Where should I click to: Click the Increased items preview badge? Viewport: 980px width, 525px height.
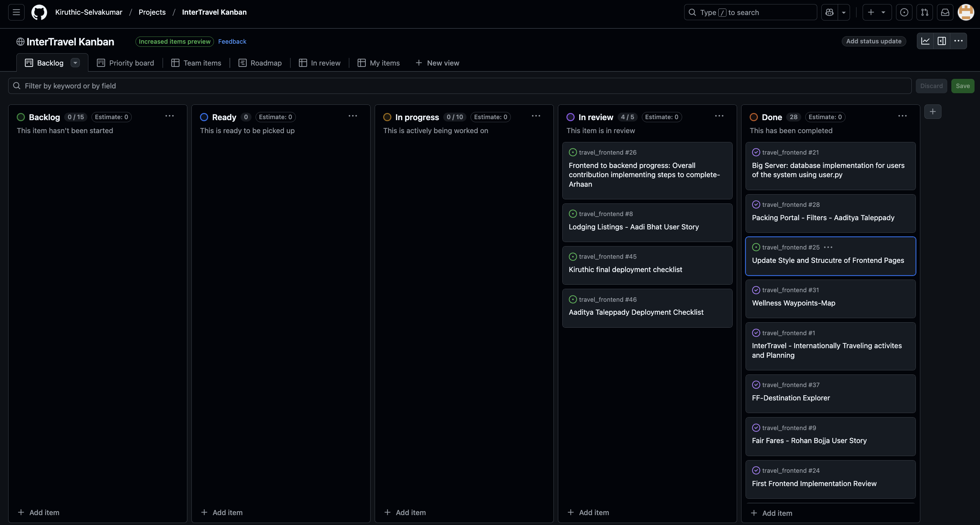[174, 41]
